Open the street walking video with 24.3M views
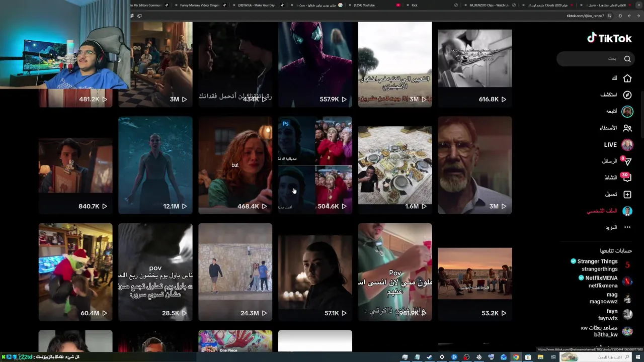The width and height of the screenshot is (644, 362). tap(235, 272)
